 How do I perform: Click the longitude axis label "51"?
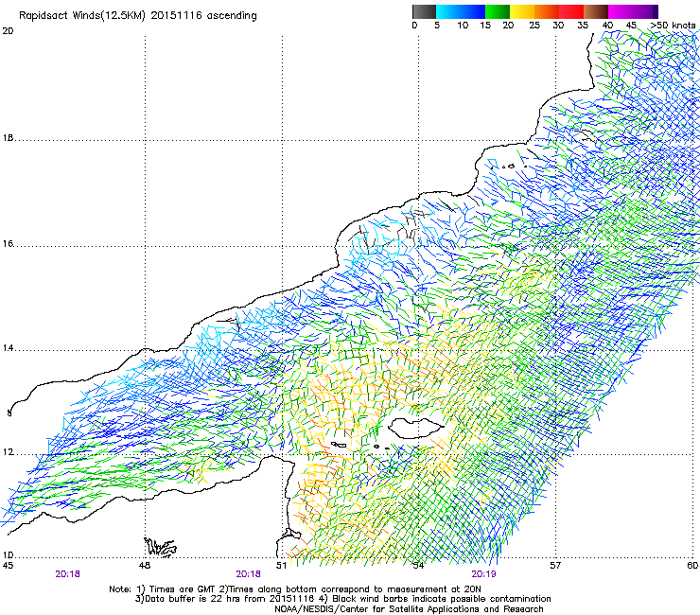(281, 566)
